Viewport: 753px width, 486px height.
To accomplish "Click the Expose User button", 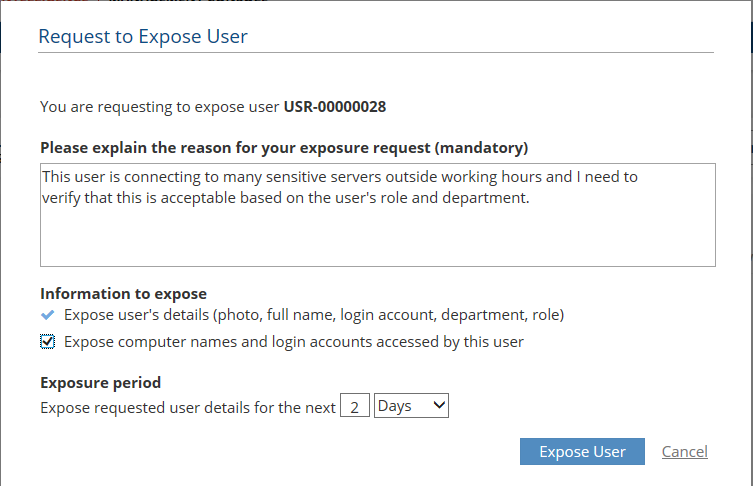I will (x=582, y=452).
